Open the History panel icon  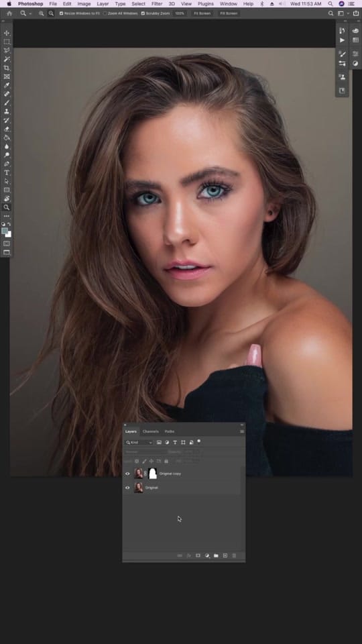tap(342, 31)
